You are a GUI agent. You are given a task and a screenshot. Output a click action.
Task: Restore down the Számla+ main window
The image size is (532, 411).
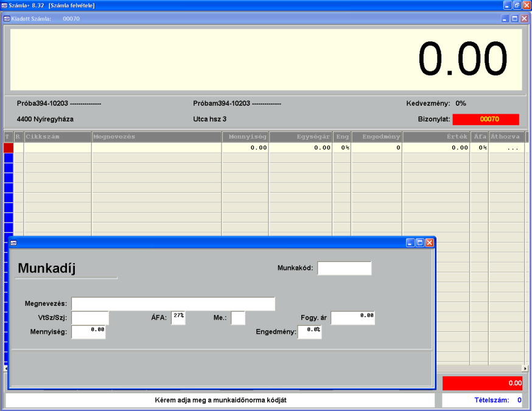[517, 5]
